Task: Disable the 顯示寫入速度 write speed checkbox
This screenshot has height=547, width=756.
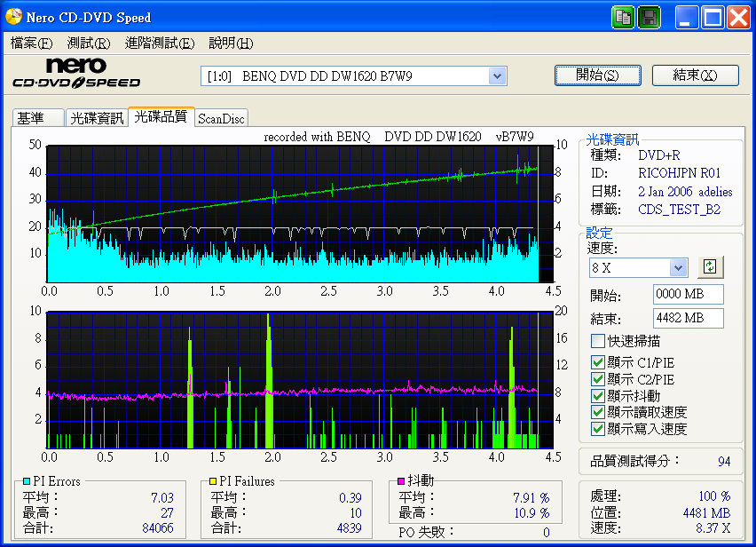Action: [x=598, y=429]
